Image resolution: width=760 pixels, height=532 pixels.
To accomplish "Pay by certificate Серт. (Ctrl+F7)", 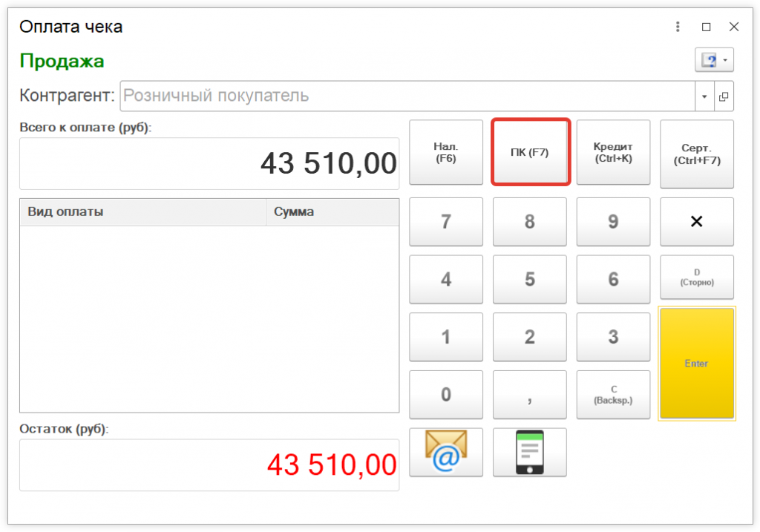I will [x=696, y=154].
